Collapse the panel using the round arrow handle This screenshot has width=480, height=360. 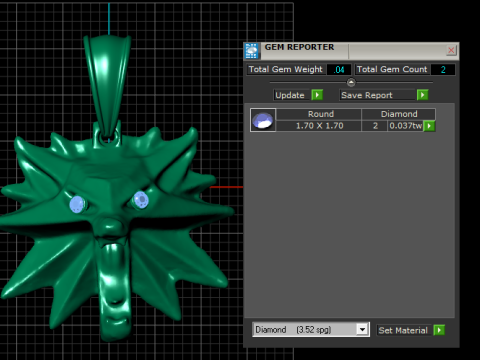(351, 82)
